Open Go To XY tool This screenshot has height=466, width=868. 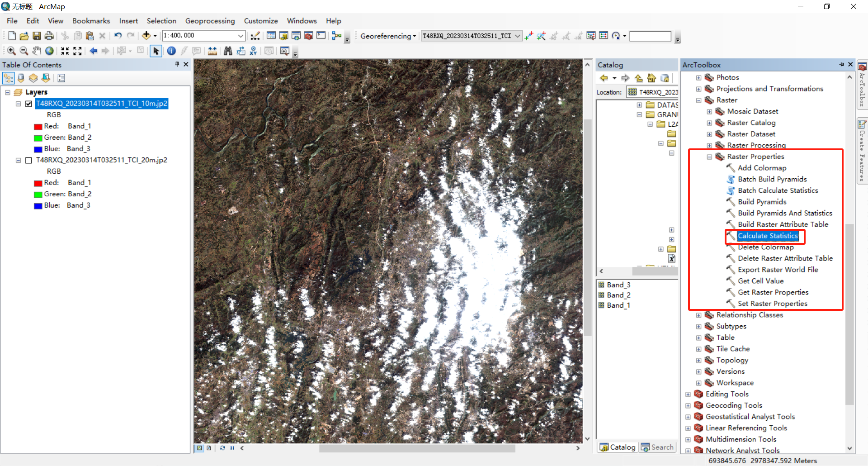click(253, 51)
